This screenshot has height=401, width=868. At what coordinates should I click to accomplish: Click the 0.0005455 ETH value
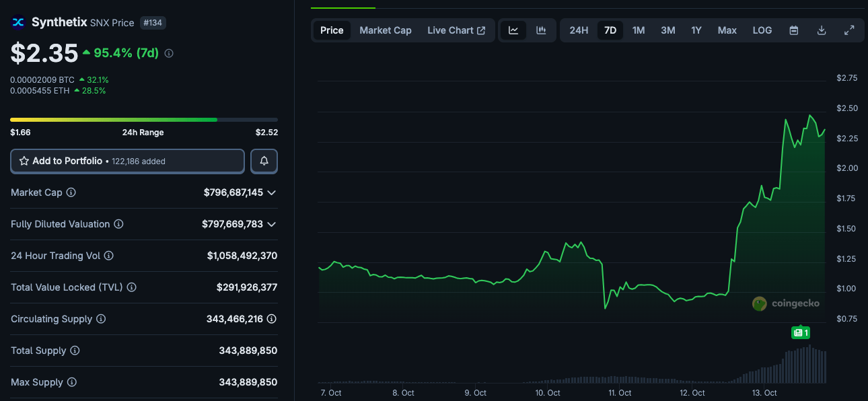coord(40,90)
